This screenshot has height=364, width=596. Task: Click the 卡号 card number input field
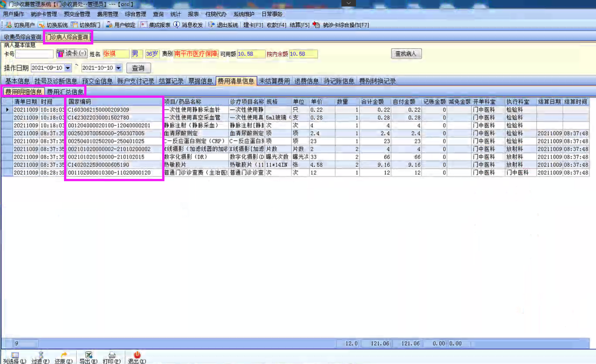pyautogui.click(x=34, y=54)
